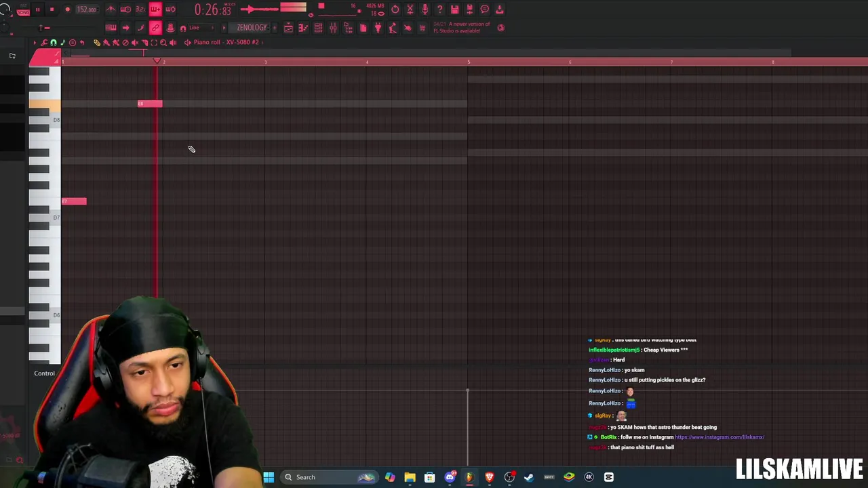The image size is (868, 488).
Task: Click the export/render download icon
Action: tap(500, 9)
